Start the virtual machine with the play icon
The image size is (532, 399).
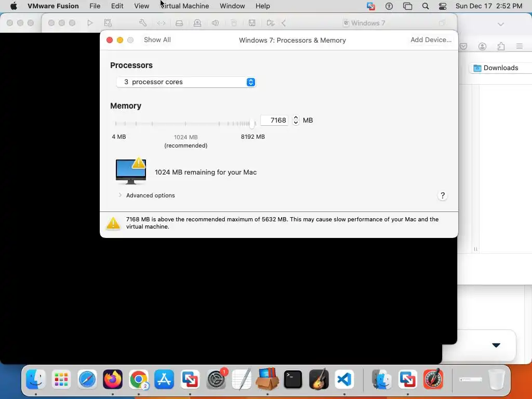90,23
